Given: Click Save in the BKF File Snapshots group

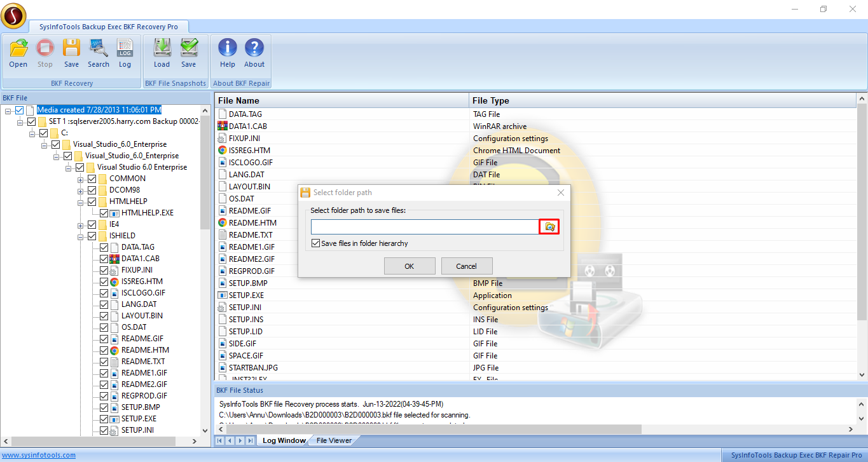Looking at the screenshot, I should point(189,53).
